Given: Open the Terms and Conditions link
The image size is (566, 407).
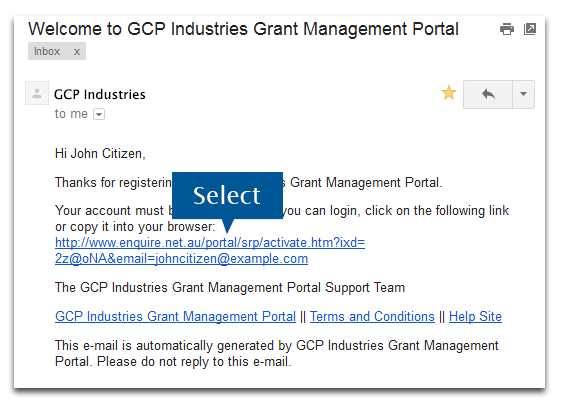Looking at the screenshot, I should tap(372, 316).
